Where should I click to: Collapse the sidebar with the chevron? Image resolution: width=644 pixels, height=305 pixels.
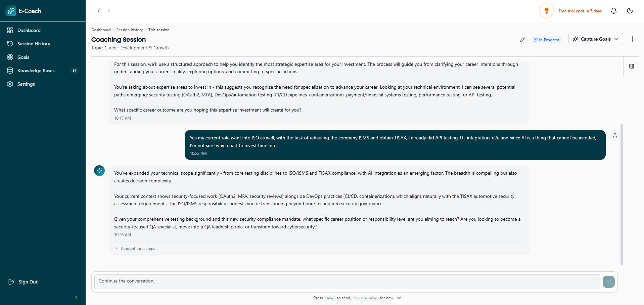pyautogui.click(x=76, y=297)
